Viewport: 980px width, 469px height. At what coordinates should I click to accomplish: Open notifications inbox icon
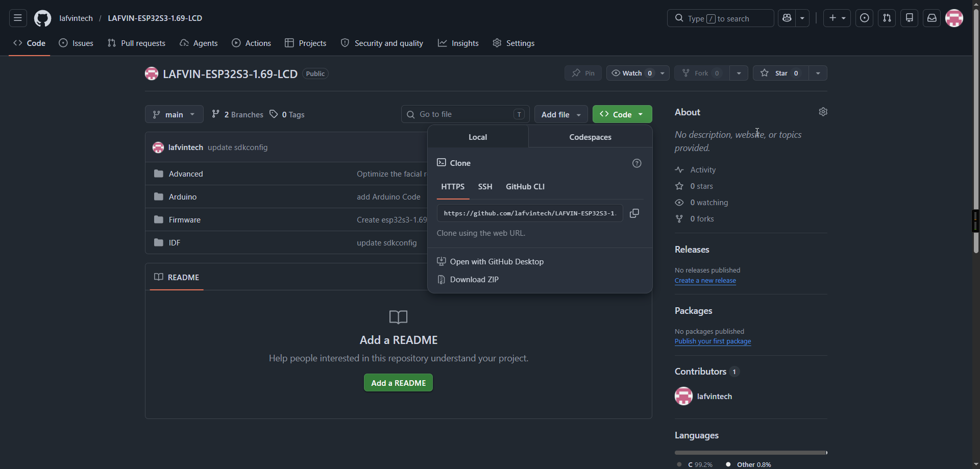click(932, 18)
